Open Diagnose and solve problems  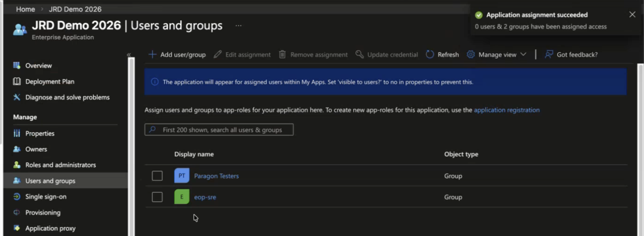(67, 97)
